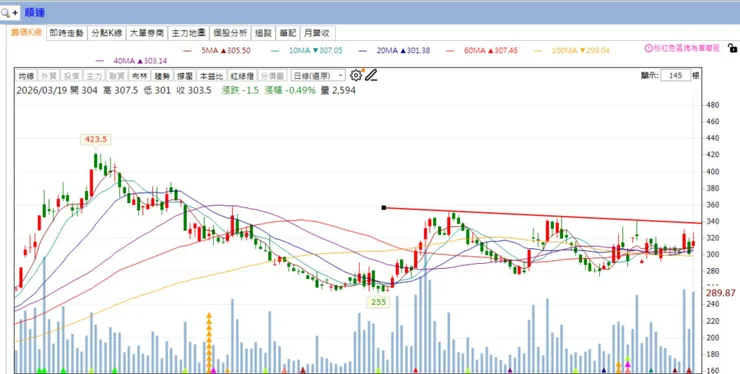The width and height of the screenshot is (740, 374).
Task: Toggle the 布林 Bollinger overlay
Action: [139, 76]
